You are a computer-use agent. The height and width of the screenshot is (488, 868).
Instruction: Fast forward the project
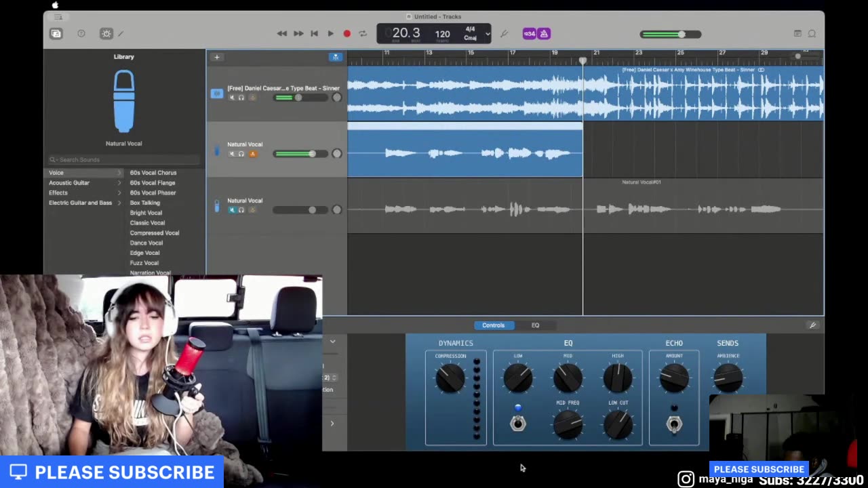(x=298, y=33)
